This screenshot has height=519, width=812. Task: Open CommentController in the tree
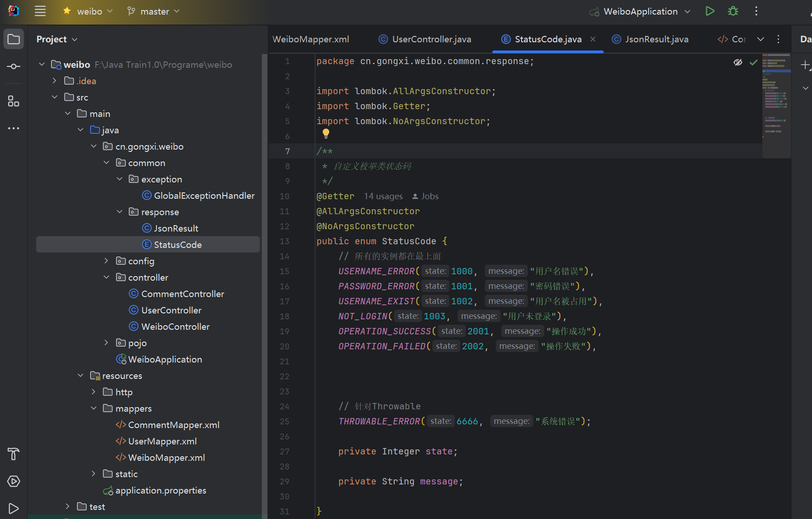pyautogui.click(x=176, y=293)
